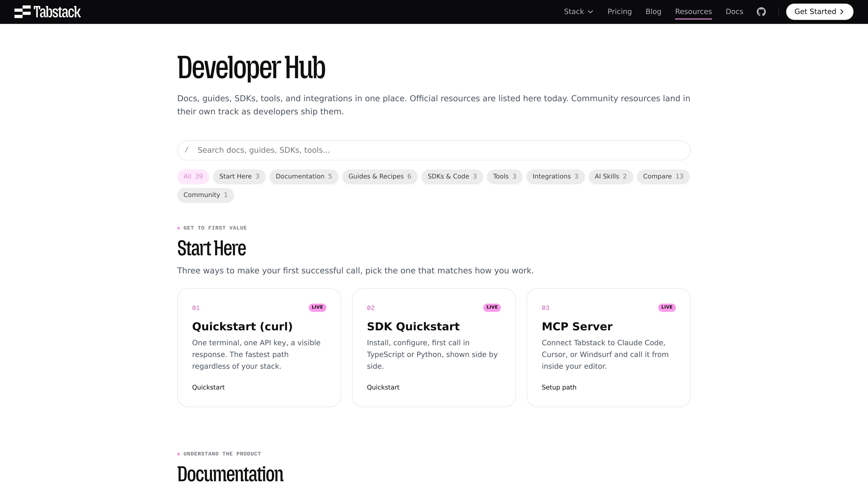Click the slash search shortcut icon
Image resolution: width=868 pixels, height=488 pixels.
coord(186,150)
